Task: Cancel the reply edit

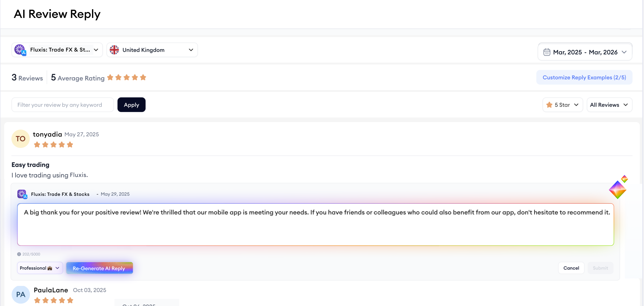Action: pos(571,268)
